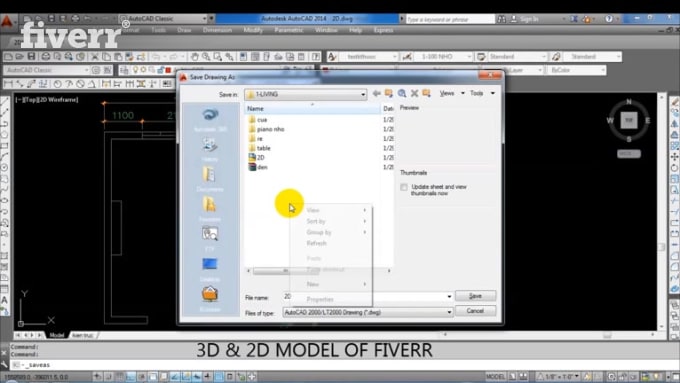Open the Files of type dropdown
Screen dimensions: 680x383
point(449,312)
